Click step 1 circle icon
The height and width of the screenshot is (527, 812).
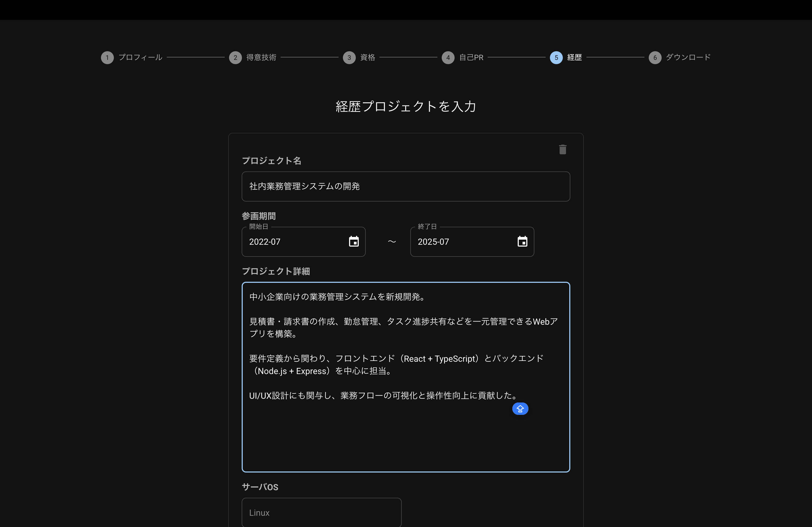107,58
